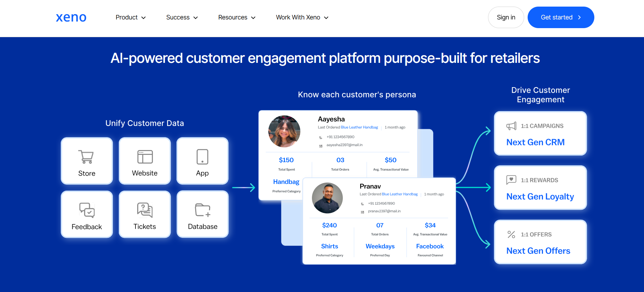Click Aayesha's profile photo

(284, 132)
